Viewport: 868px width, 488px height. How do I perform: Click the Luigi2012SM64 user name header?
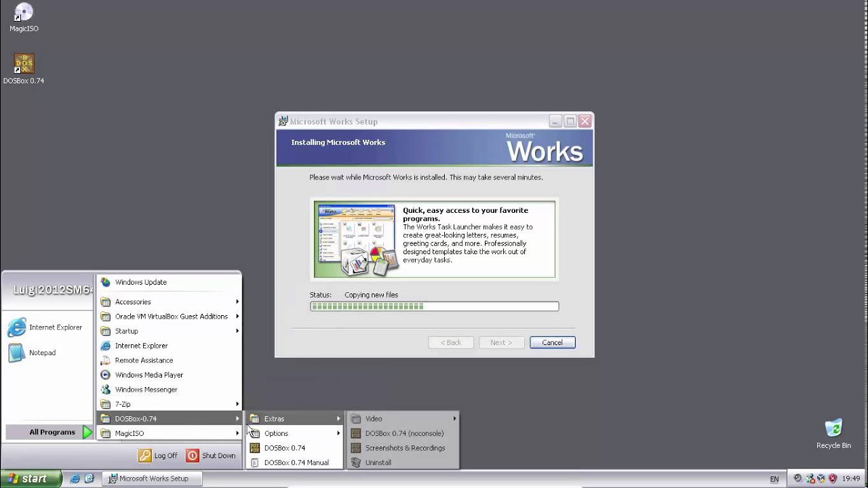point(54,290)
